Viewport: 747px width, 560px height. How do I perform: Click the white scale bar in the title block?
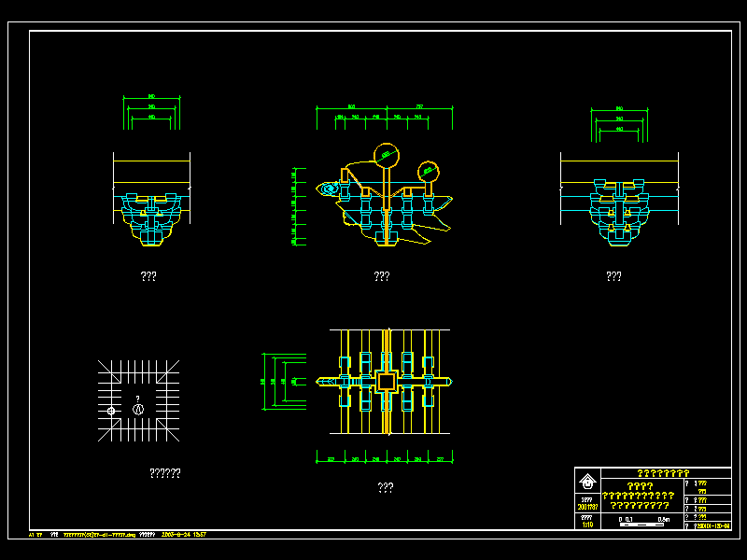[x=641, y=525]
